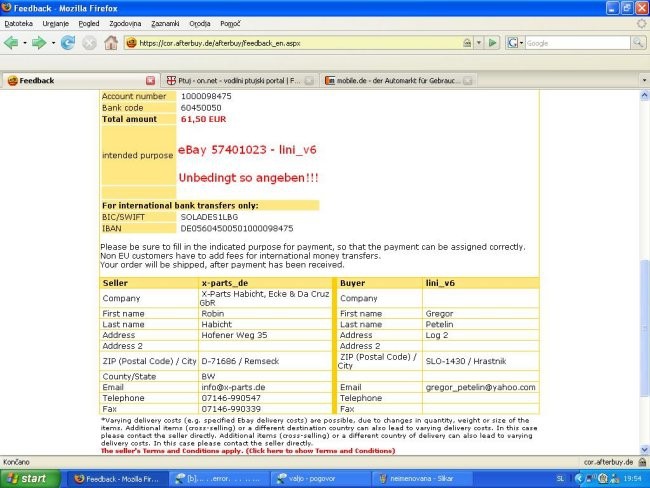Click the buyer email gregor_petelin@yahoo.com

480,387
